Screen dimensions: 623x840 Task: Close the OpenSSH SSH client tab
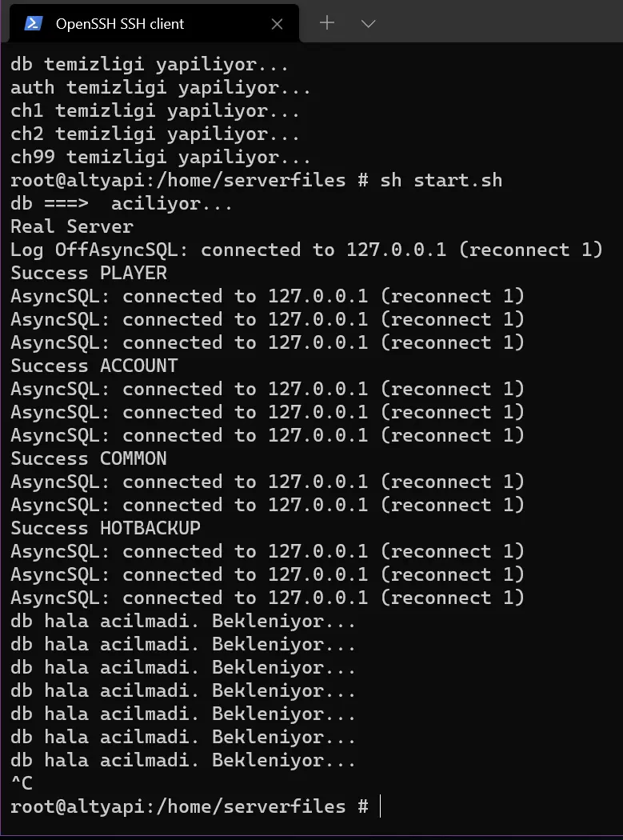[x=277, y=23]
